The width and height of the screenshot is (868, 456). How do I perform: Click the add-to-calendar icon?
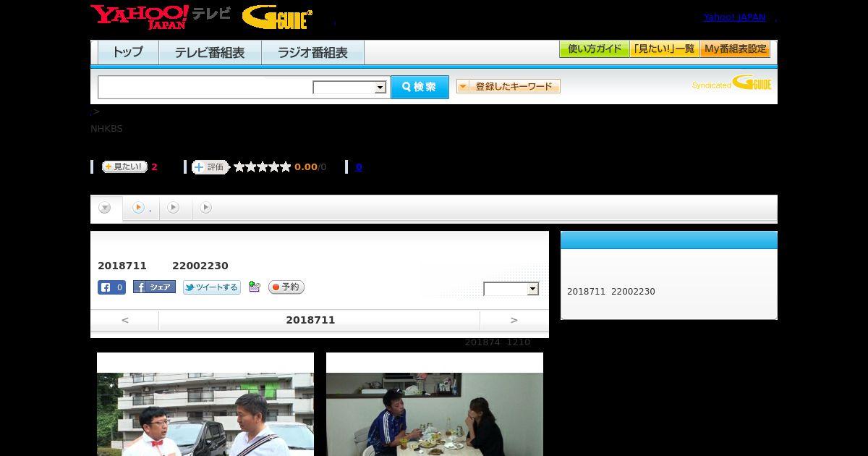point(254,287)
